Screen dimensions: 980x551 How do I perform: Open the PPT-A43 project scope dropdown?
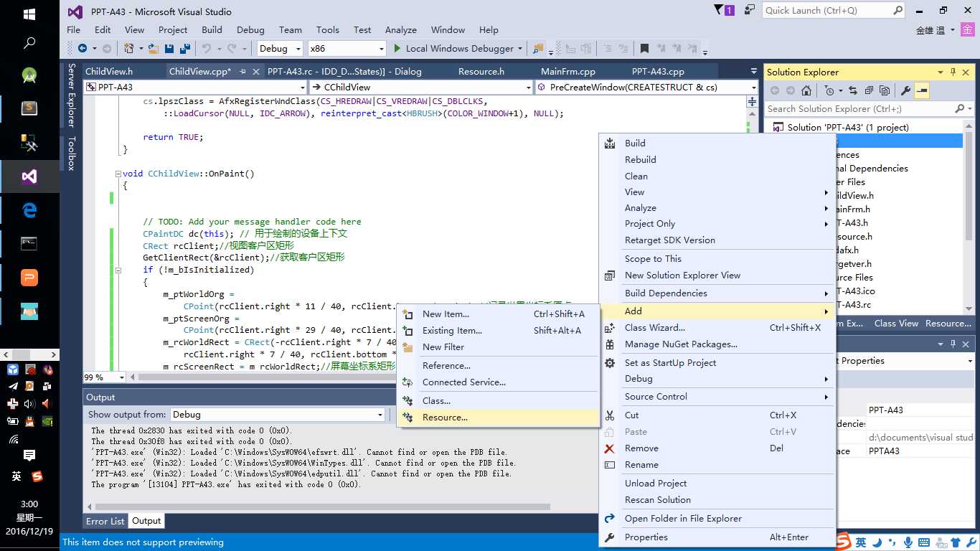302,87
